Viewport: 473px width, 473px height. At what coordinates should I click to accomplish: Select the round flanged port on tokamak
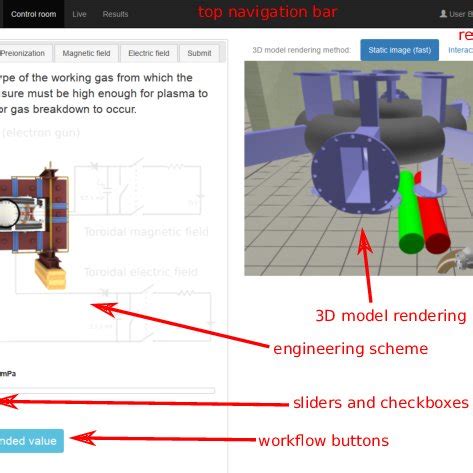click(x=355, y=172)
